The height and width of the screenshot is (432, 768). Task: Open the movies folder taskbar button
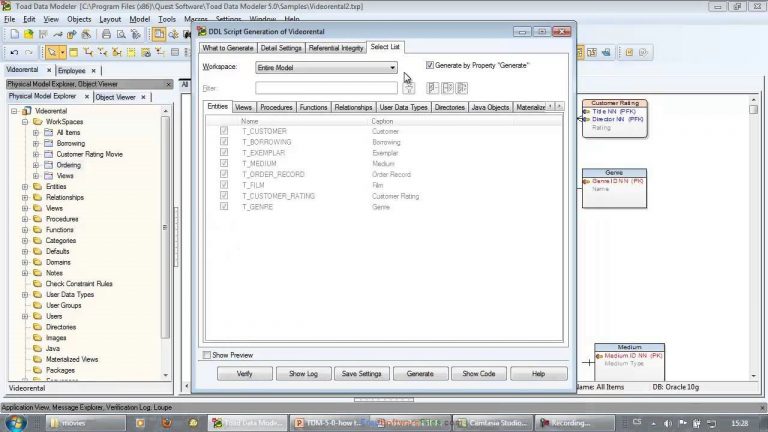[86, 422]
